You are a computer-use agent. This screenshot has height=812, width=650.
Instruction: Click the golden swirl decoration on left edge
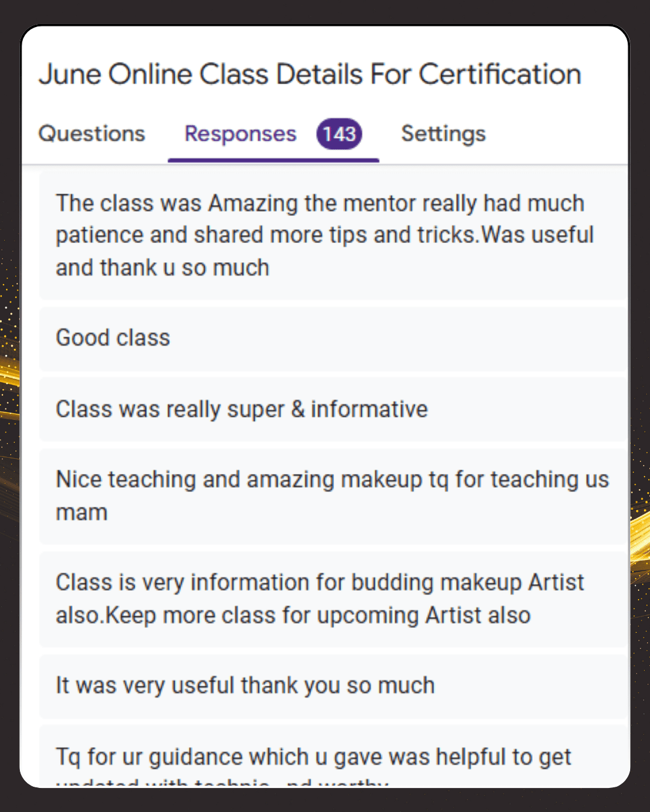tap(10, 385)
